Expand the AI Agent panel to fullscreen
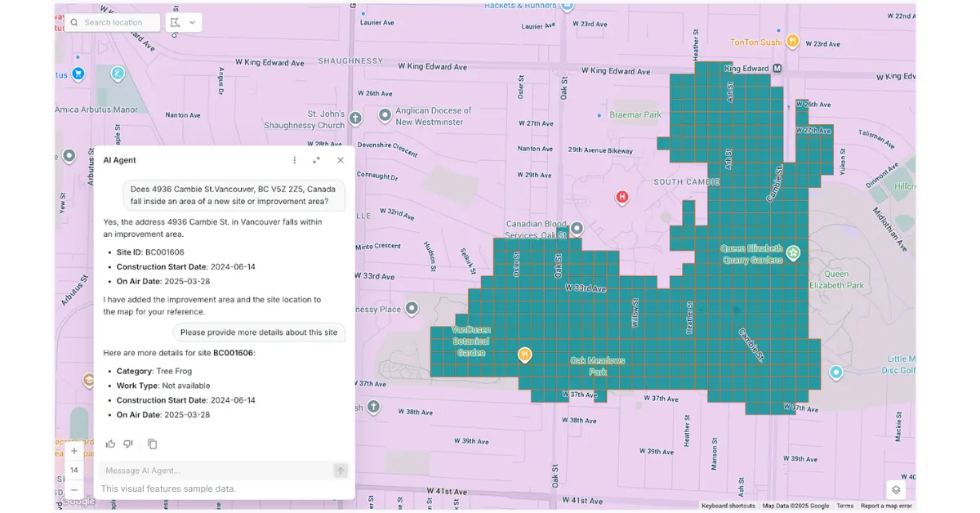Viewport: 980px width, 513px height. [x=317, y=160]
